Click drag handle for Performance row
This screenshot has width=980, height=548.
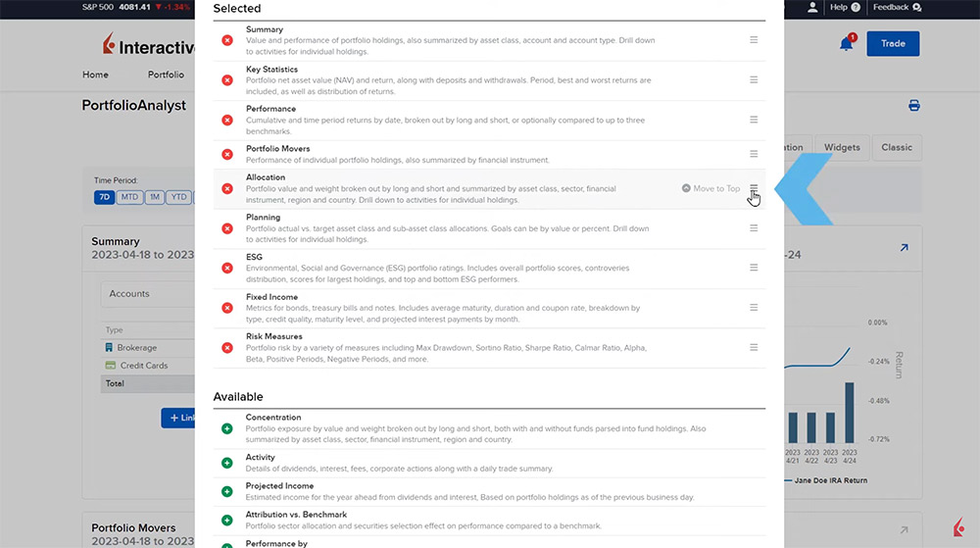pos(754,120)
